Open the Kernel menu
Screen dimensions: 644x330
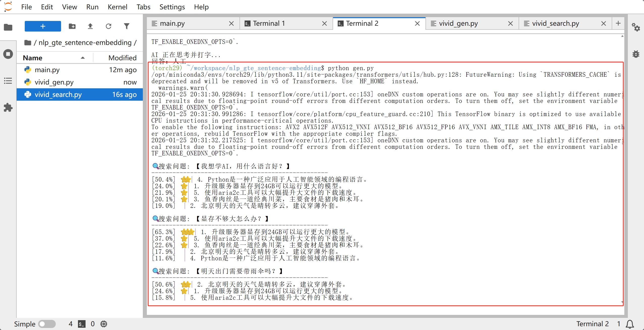tap(117, 7)
